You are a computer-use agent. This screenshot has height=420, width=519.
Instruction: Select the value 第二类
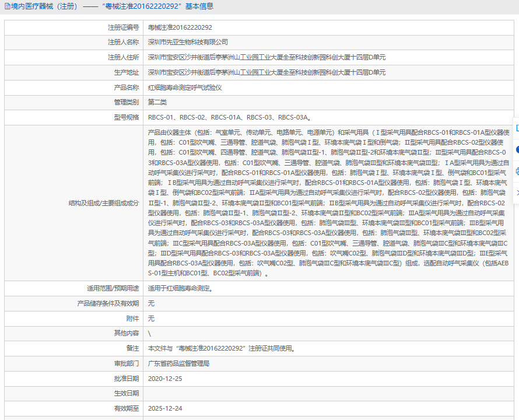point(157,102)
